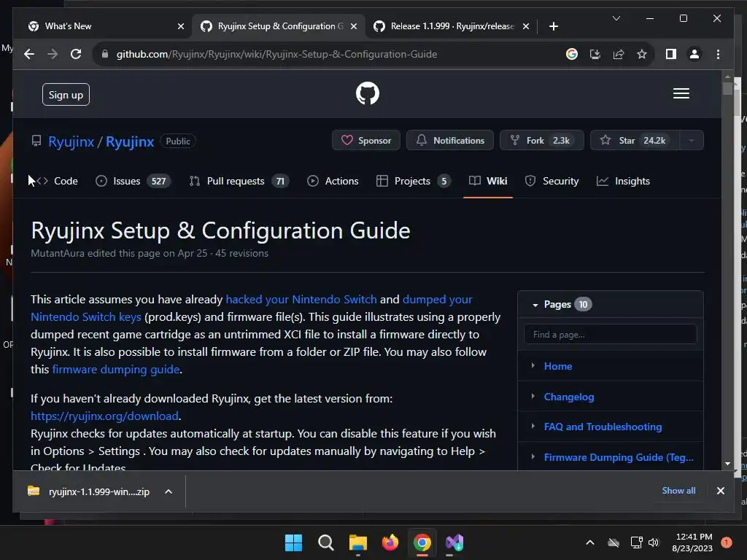Switch to Release 1.1.999 tab
This screenshot has width=747, height=560.
pyautogui.click(x=452, y=26)
